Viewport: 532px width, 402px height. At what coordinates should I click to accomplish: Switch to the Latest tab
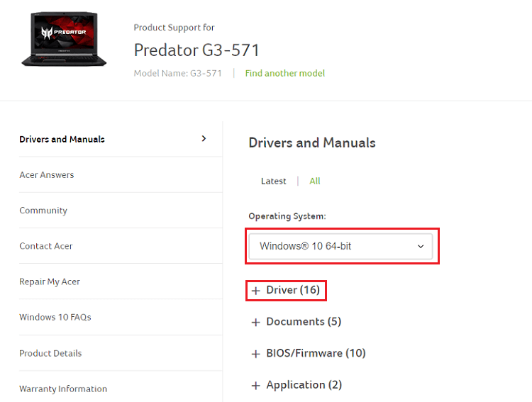coord(274,182)
